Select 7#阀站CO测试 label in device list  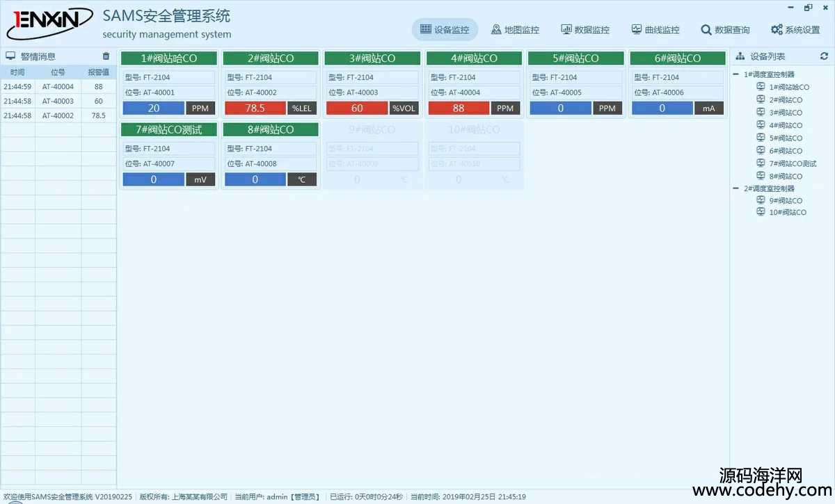click(x=793, y=163)
